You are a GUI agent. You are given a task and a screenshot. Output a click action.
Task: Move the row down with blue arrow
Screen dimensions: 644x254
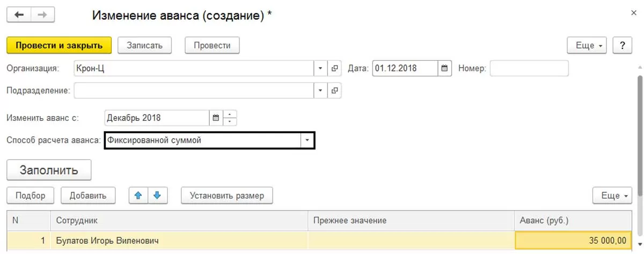coord(157,195)
